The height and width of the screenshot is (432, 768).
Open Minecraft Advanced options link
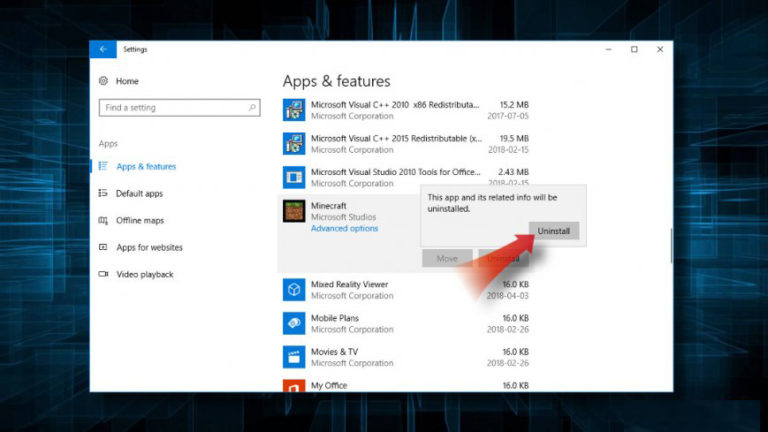(344, 229)
